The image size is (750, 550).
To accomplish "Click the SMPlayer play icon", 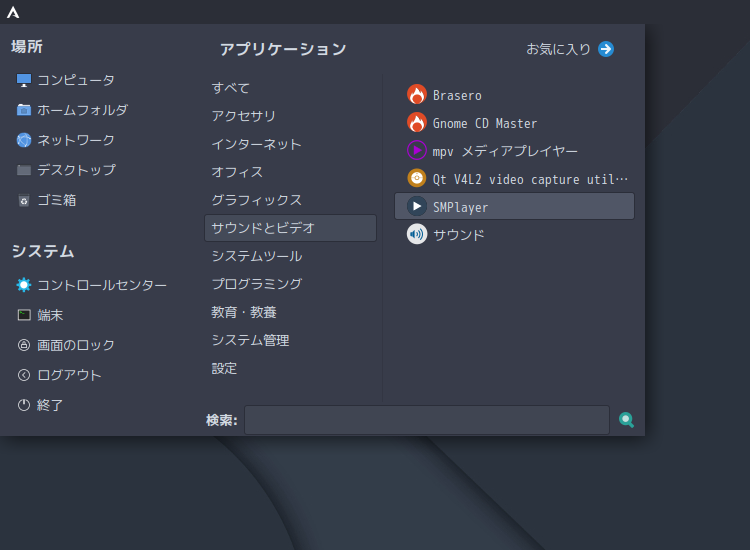I will [417, 206].
